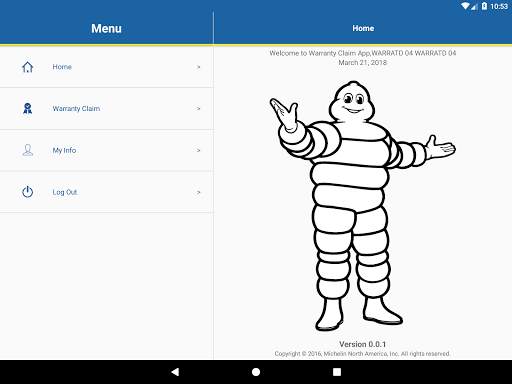Click the Michelin North America copyright notice
Viewport: 512px width, 384px height.
point(362,354)
